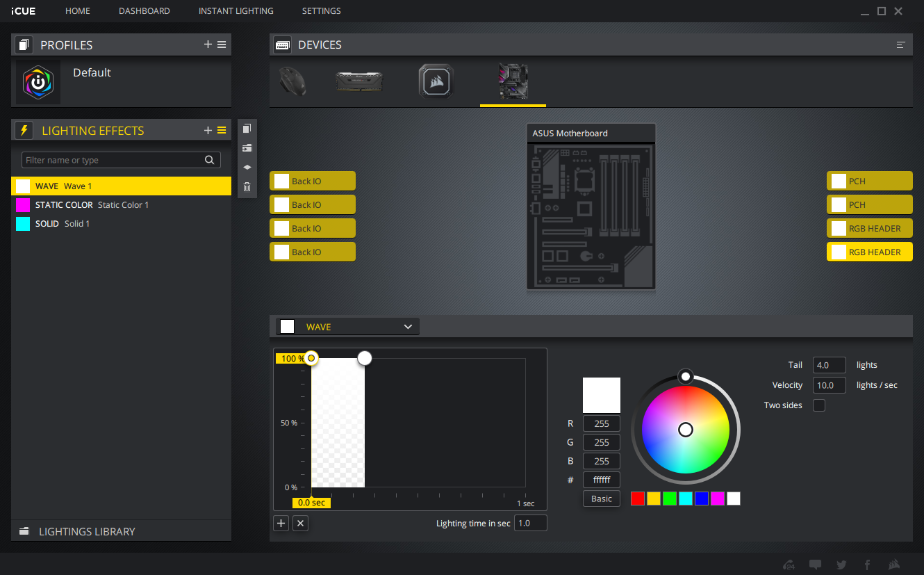Click the Tail lights value field
The width and height of the screenshot is (924, 575).
tap(830, 365)
